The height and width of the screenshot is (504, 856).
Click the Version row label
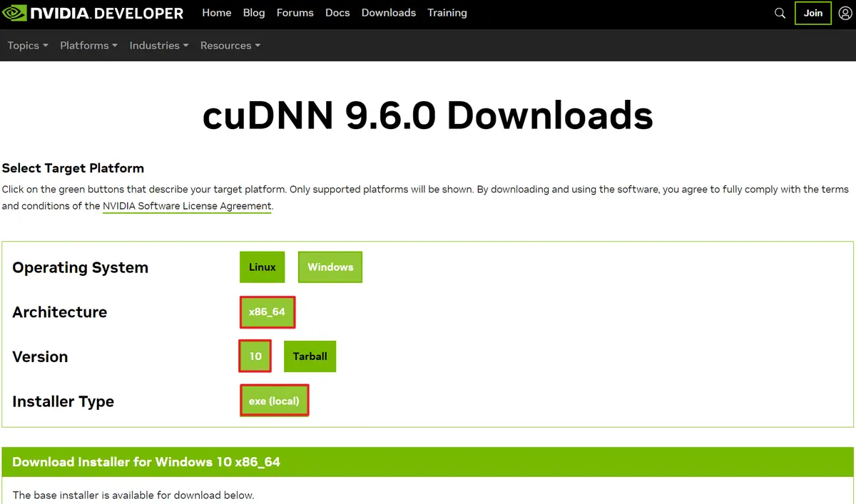tap(40, 357)
